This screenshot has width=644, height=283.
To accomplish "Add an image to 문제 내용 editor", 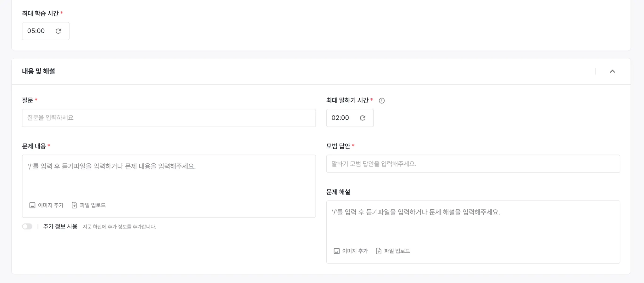I will coord(46,205).
